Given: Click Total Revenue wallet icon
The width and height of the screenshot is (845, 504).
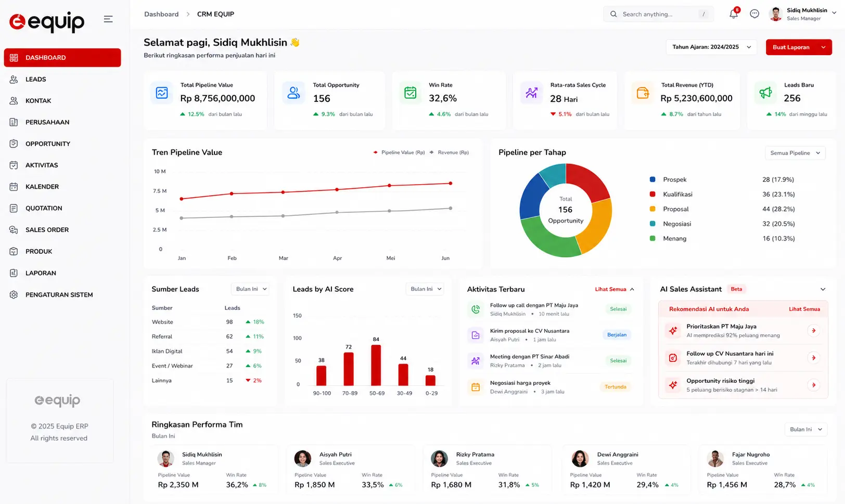Looking at the screenshot, I should [643, 93].
